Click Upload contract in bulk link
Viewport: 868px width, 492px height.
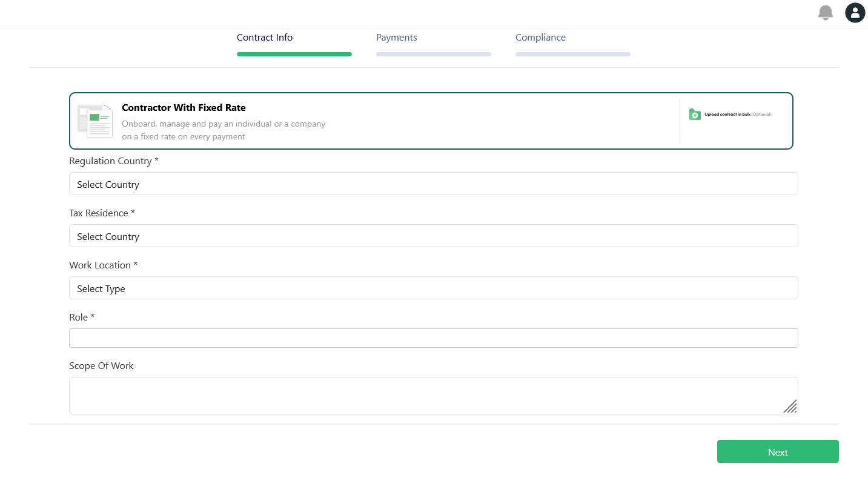point(731,115)
